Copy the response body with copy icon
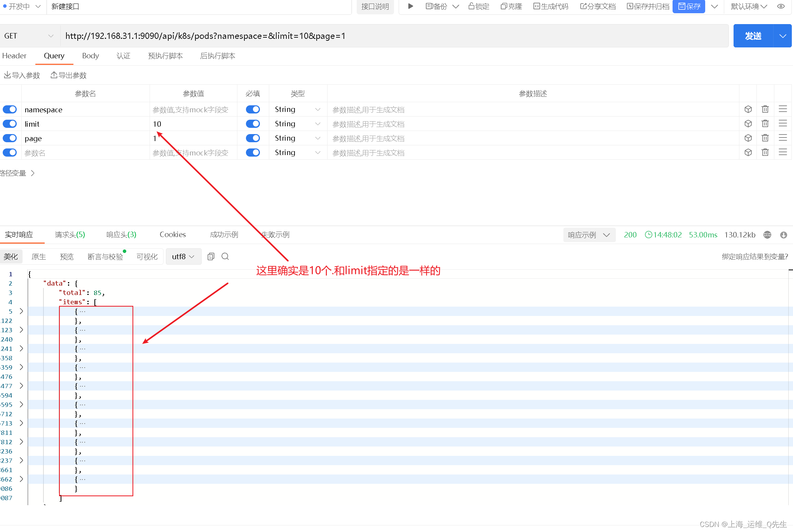 (x=211, y=256)
